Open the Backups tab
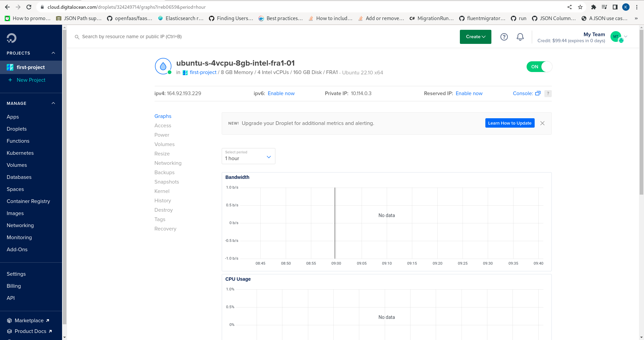644x340 pixels. point(164,173)
